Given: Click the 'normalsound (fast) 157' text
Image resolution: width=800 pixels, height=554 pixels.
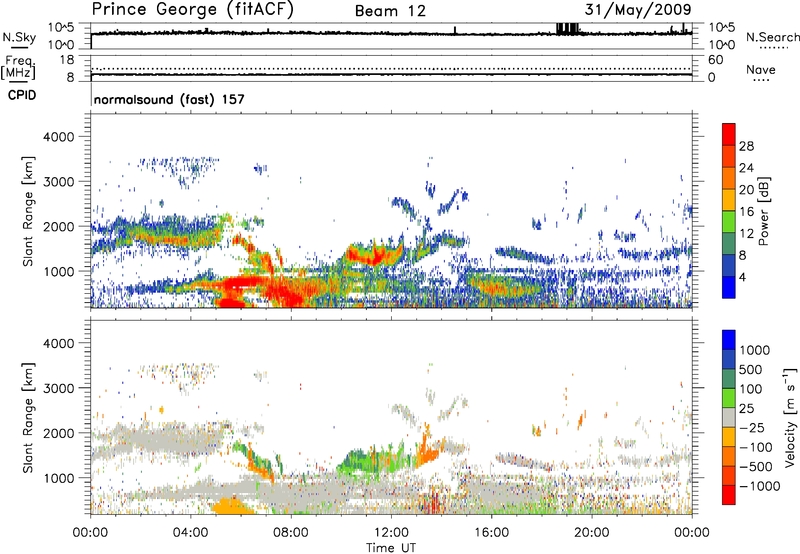Looking at the screenshot, I should click(x=169, y=99).
